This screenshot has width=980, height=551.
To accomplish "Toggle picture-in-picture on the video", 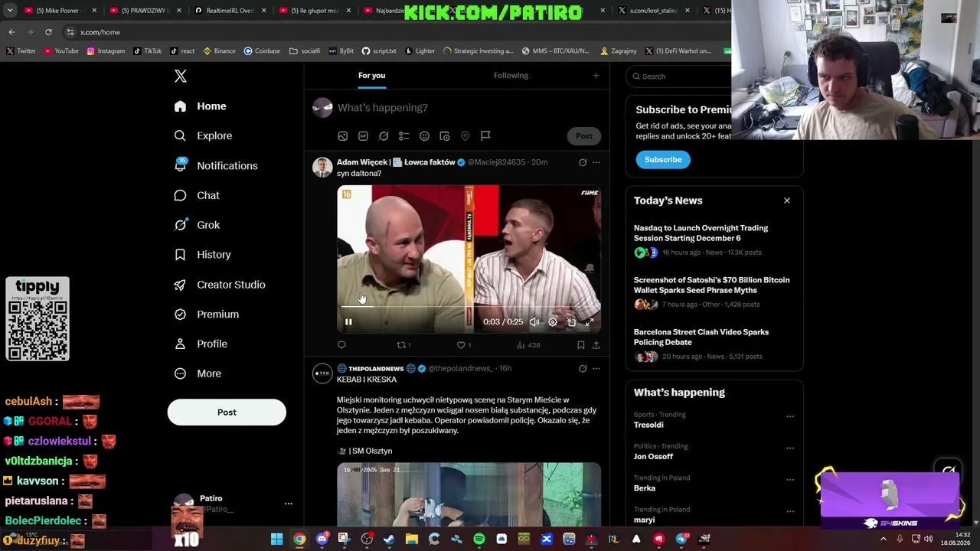I will pyautogui.click(x=571, y=322).
